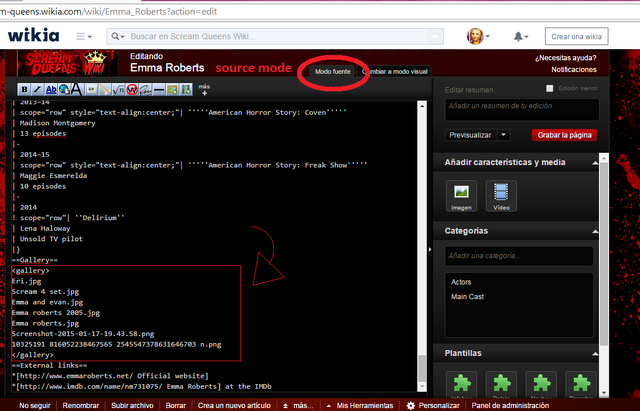640x411 pixels.
Task: Click the '==Gallery==' line in editor
Action: tap(35, 260)
